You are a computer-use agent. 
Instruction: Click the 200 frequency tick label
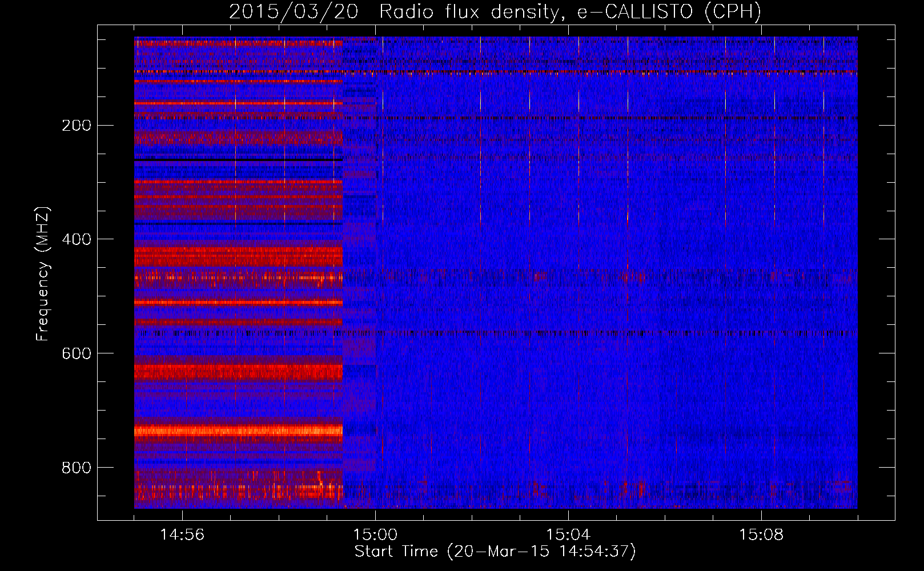[x=77, y=125]
